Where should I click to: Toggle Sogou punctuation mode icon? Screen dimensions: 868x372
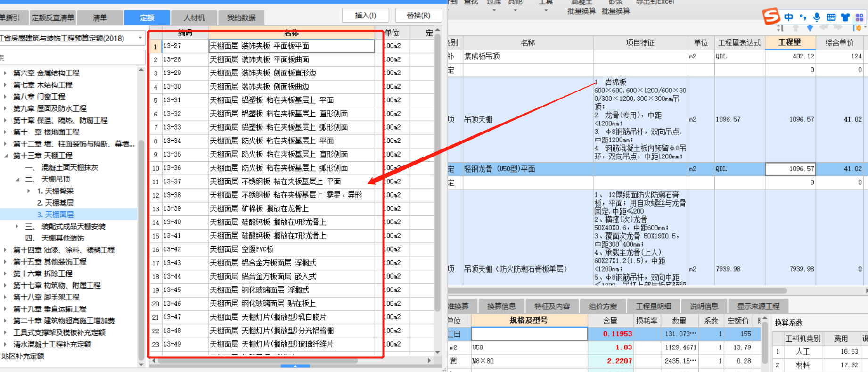pos(802,17)
